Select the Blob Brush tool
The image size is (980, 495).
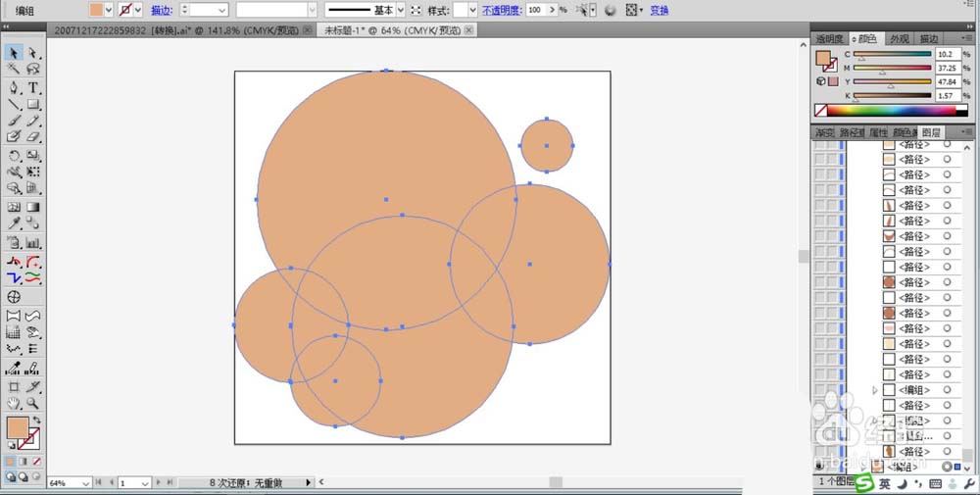(13, 136)
